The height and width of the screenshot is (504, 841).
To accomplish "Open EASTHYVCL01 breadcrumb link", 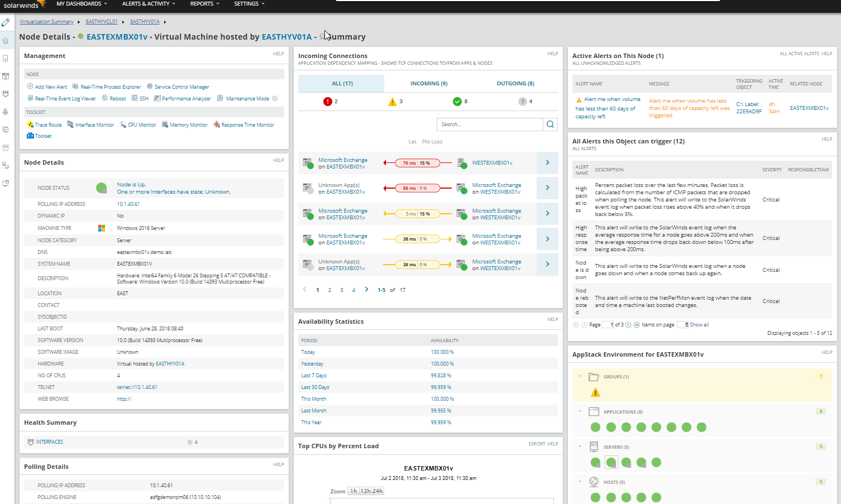I will pyautogui.click(x=102, y=22).
